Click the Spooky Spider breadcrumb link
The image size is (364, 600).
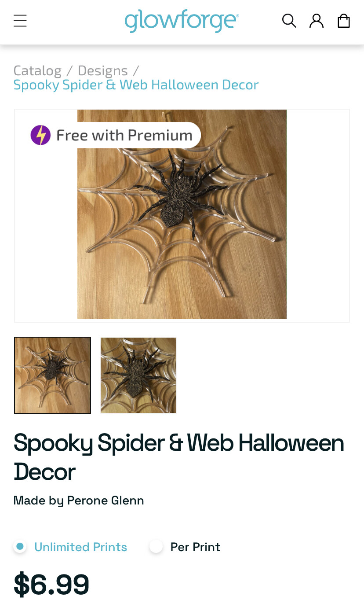click(x=136, y=85)
